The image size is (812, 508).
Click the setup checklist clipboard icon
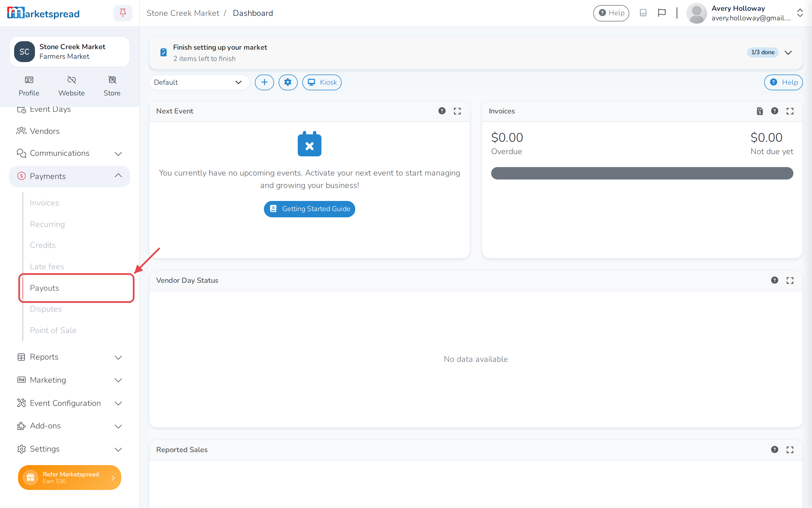(164, 52)
